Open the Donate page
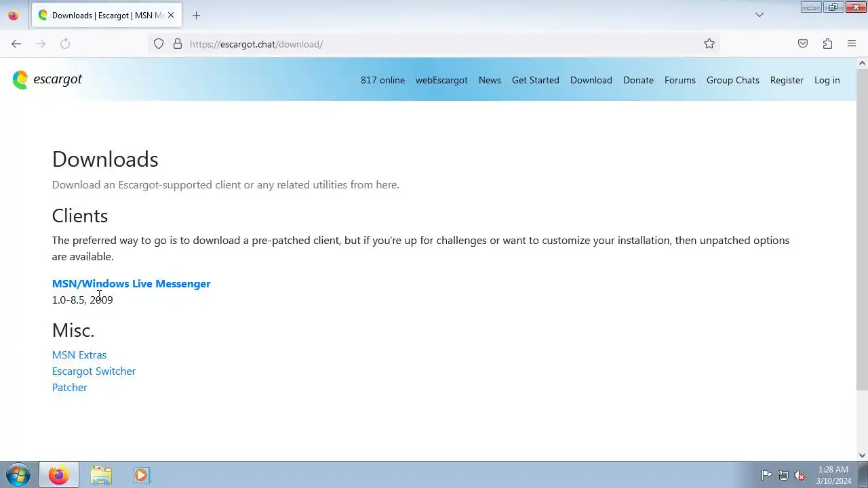The height and width of the screenshot is (488, 868). 638,80
